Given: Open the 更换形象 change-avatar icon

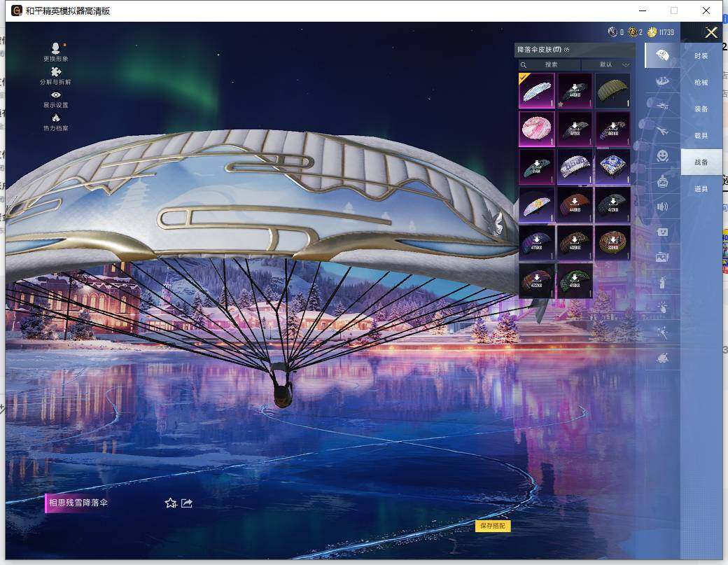Looking at the screenshot, I should [x=56, y=52].
